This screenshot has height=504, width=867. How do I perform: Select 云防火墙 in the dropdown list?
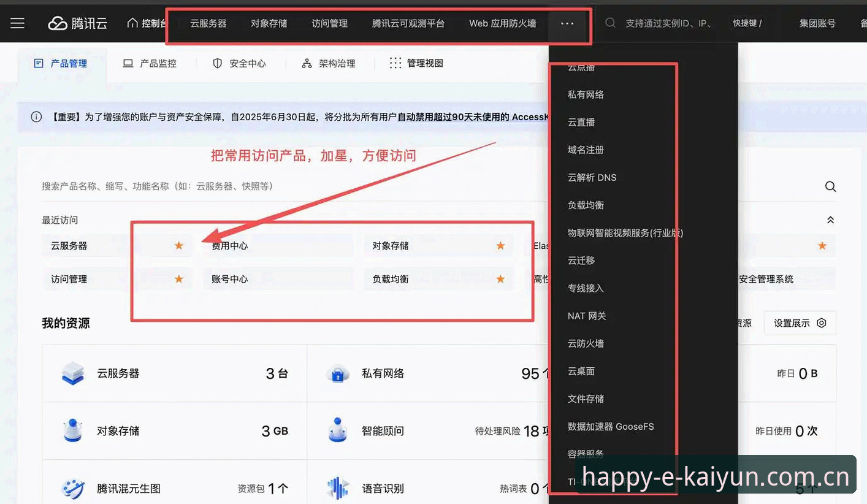coord(586,343)
